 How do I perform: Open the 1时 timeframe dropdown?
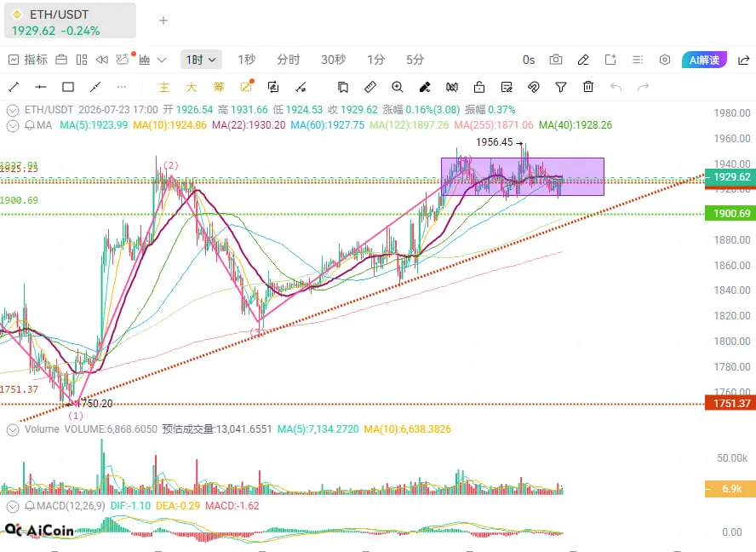pyautogui.click(x=201, y=60)
